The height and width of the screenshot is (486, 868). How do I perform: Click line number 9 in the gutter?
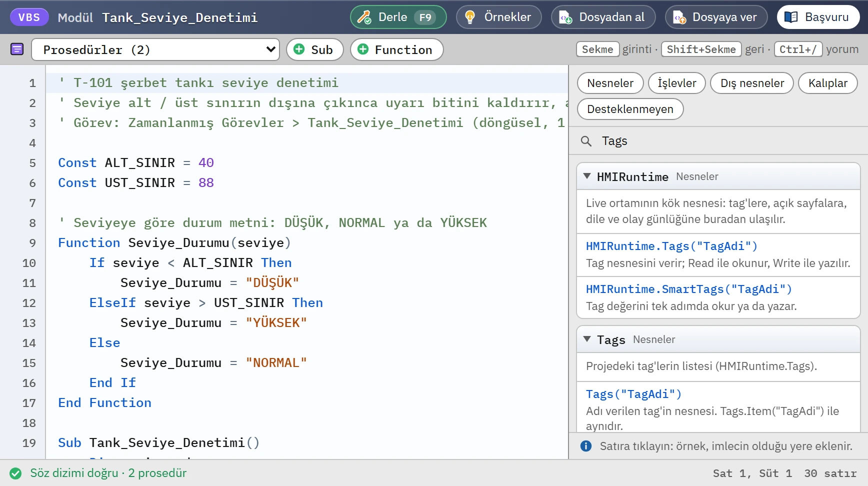pyautogui.click(x=32, y=243)
